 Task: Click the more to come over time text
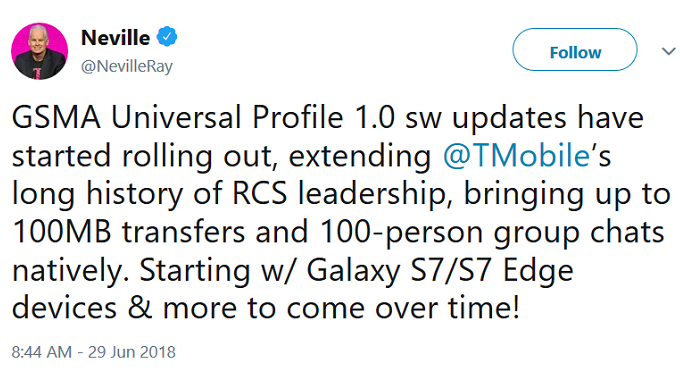[x=341, y=308]
